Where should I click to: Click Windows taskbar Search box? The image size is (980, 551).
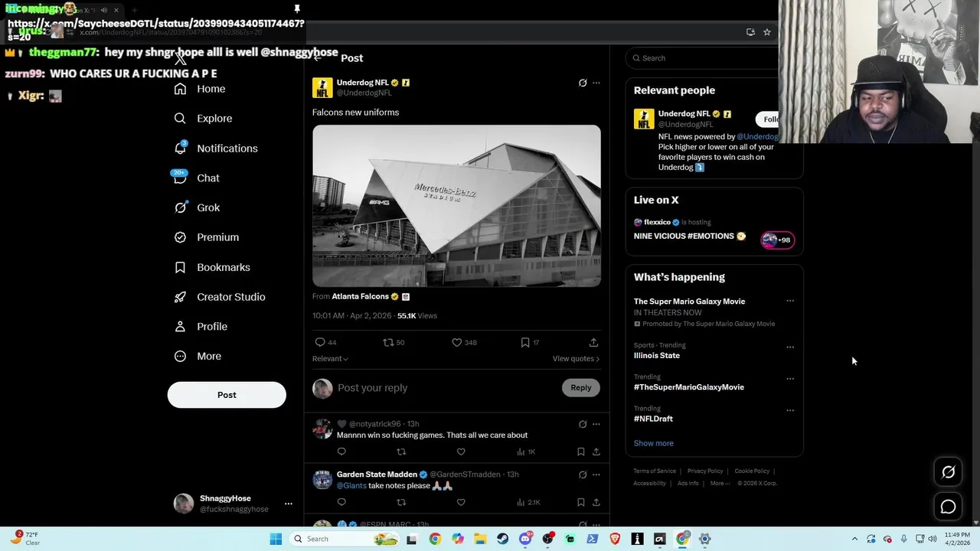click(345, 539)
